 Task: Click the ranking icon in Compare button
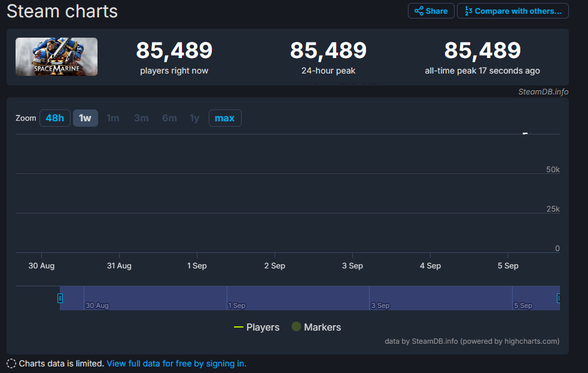(x=468, y=11)
